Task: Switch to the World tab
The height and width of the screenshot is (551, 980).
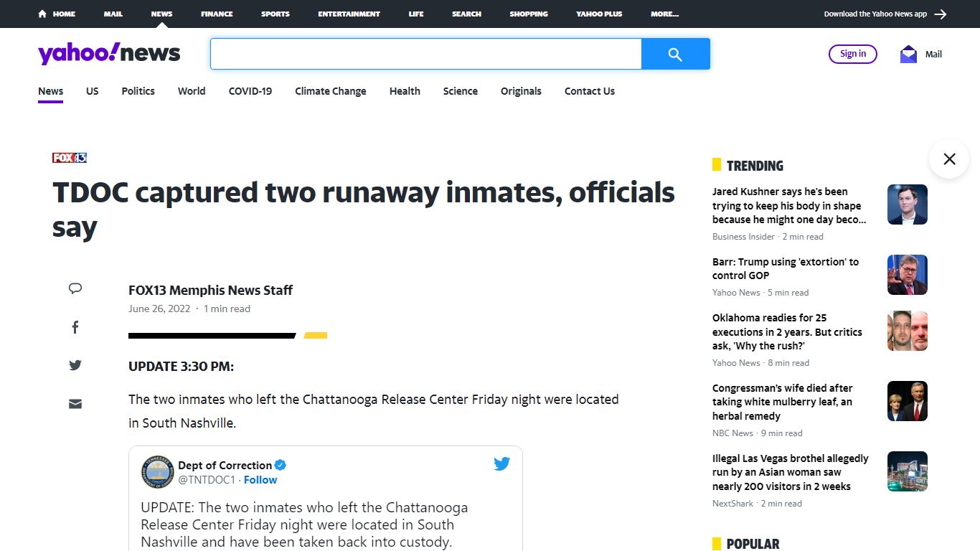Action: pos(192,91)
